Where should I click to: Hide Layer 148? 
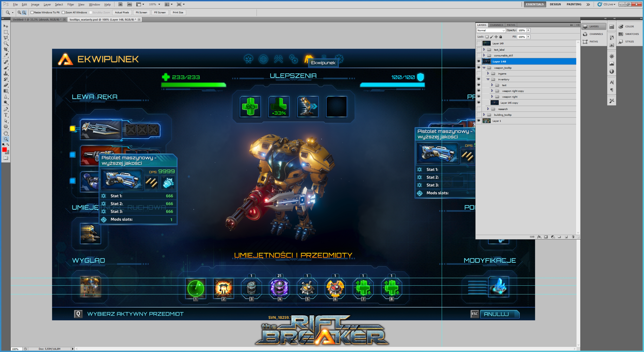coord(479,62)
